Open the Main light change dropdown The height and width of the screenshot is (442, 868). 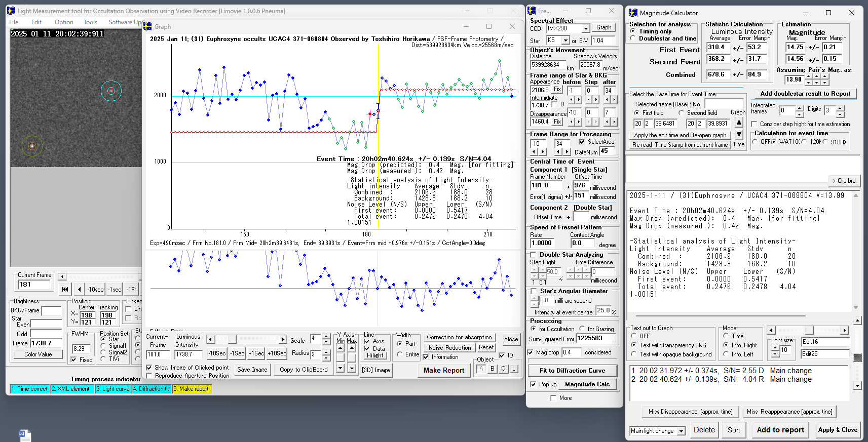681,431
